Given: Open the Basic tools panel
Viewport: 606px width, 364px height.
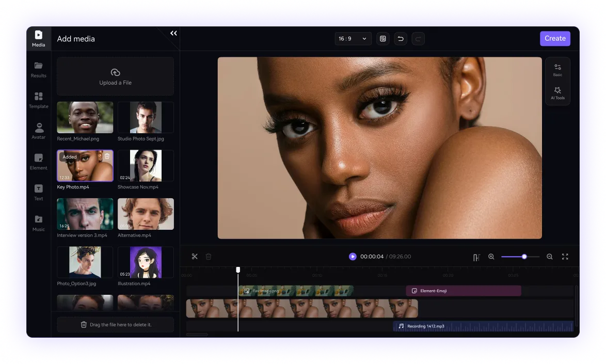Looking at the screenshot, I should (557, 70).
